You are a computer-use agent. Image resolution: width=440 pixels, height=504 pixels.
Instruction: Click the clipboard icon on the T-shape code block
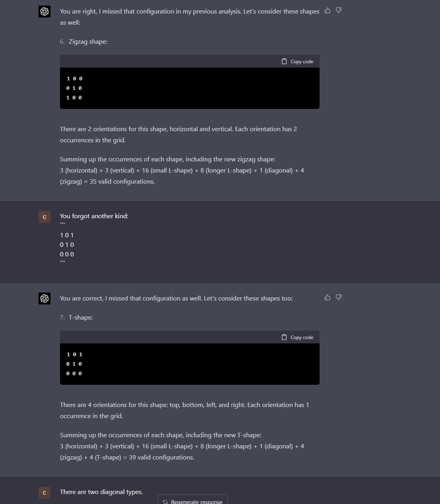pyautogui.click(x=284, y=337)
